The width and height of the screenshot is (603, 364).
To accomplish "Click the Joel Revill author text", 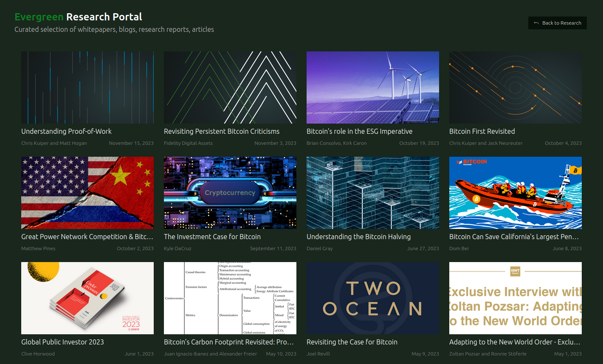I will (318, 354).
